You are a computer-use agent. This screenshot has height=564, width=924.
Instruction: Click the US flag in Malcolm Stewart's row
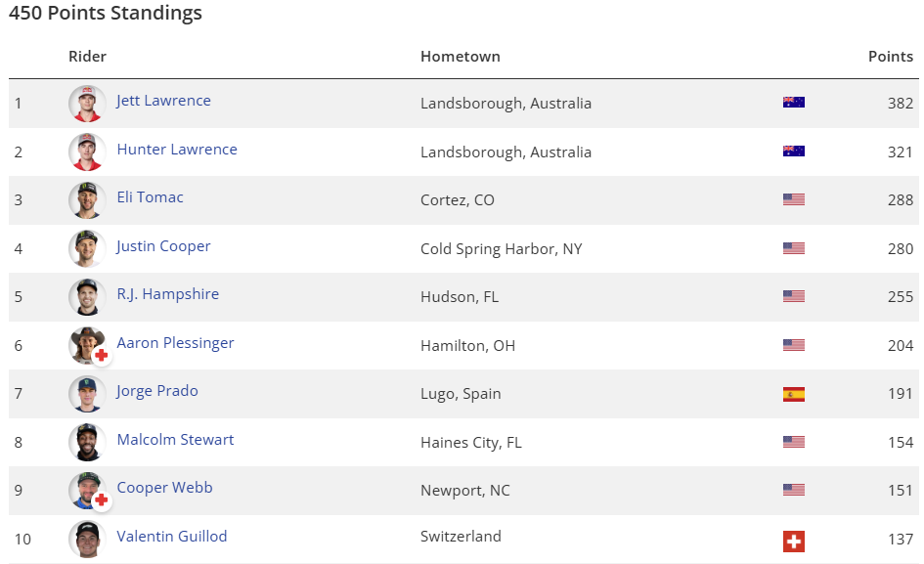point(793,442)
